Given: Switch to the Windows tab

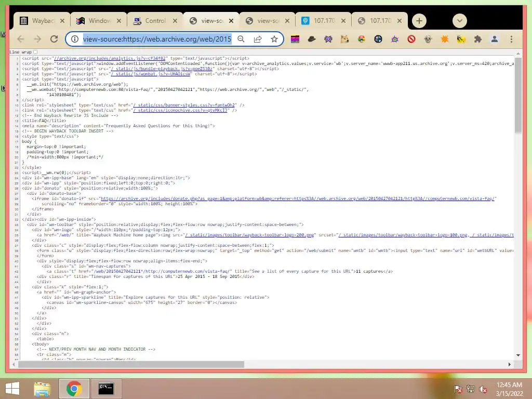Looking at the screenshot, I should point(98,21).
